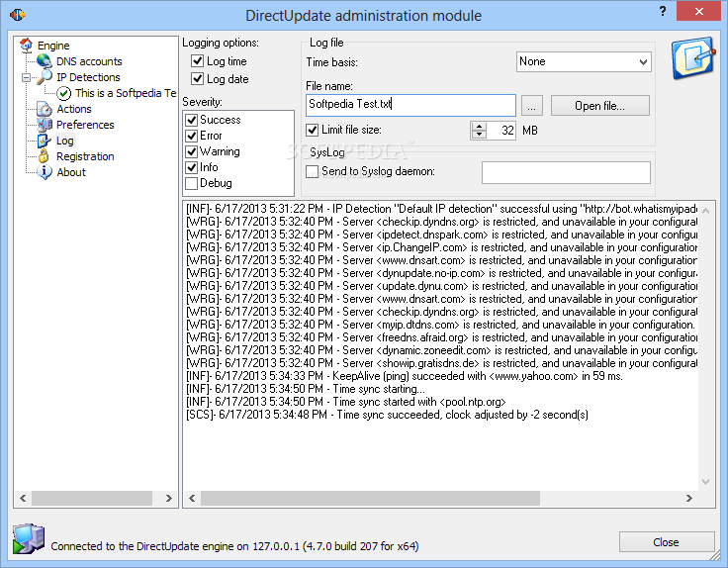Click the Open file... button
The image size is (728, 568).
coord(599,106)
